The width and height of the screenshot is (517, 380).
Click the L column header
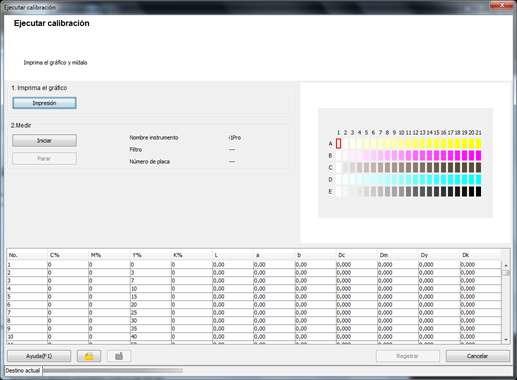pos(233,255)
